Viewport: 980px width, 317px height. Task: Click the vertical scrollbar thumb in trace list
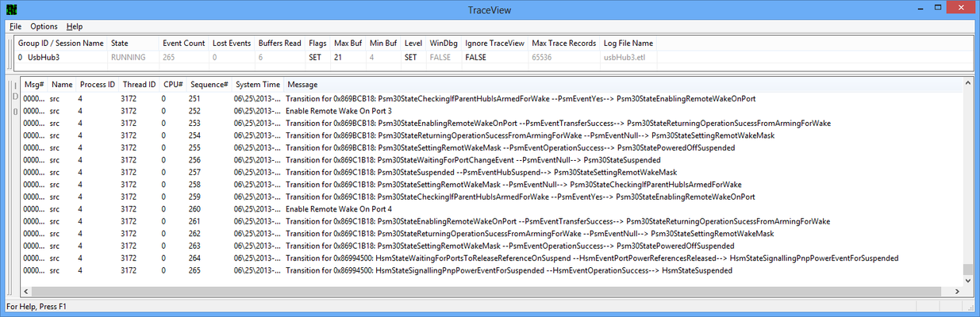(x=967, y=269)
